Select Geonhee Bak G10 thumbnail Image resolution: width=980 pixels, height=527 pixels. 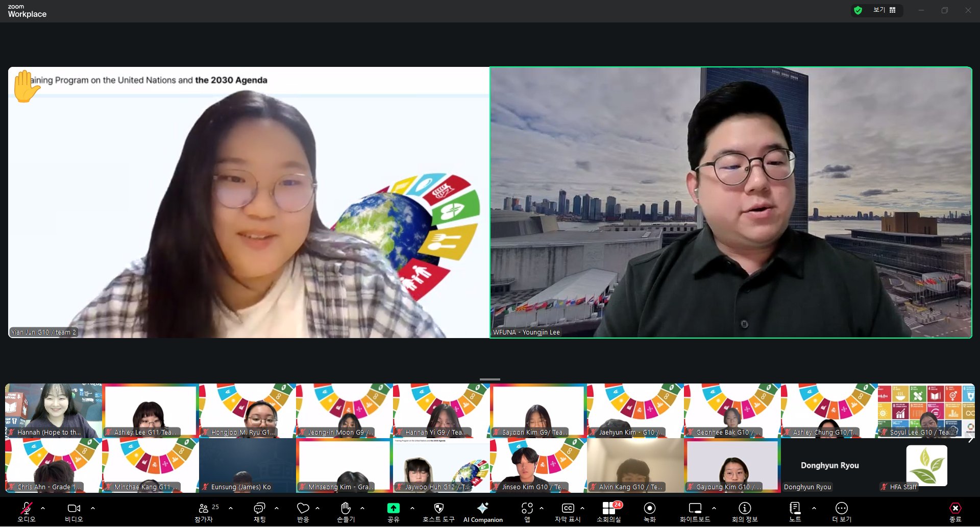point(732,411)
